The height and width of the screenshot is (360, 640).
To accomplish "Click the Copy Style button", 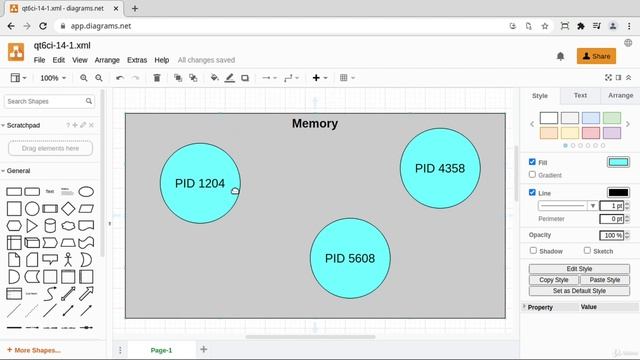I will [x=554, y=280].
